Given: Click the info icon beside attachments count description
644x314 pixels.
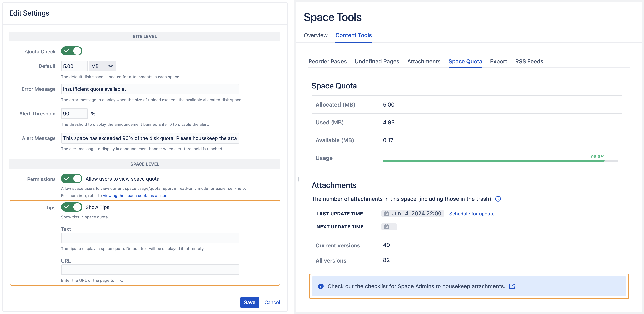Looking at the screenshot, I should [x=498, y=199].
